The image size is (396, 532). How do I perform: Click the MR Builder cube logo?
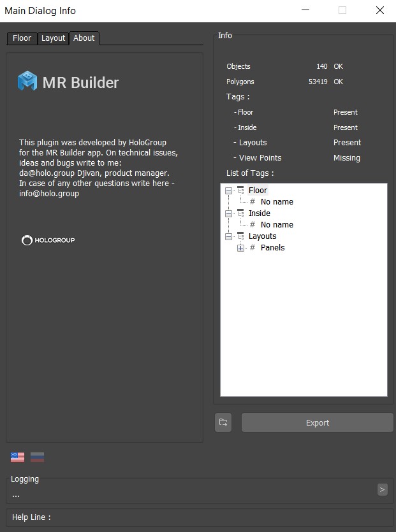27,81
